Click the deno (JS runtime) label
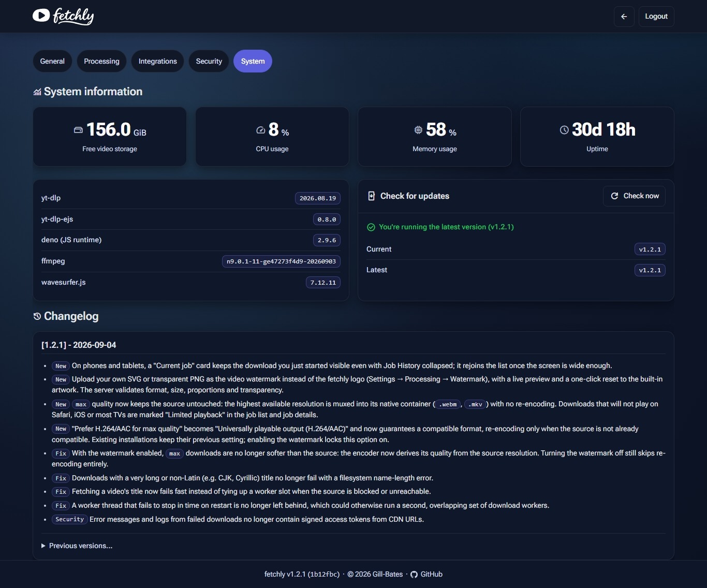Screen dimensions: 707x588 (x=71, y=240)
